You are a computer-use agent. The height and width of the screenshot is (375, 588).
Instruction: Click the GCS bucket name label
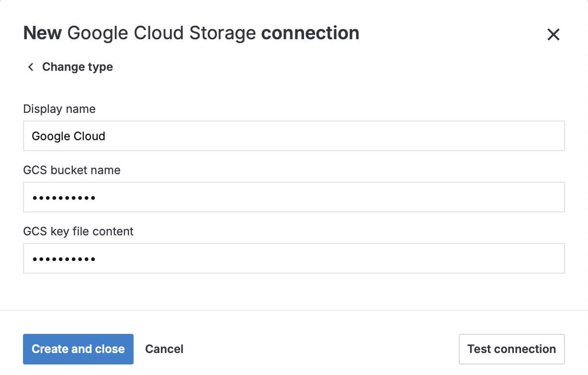[x=71, y=170]
